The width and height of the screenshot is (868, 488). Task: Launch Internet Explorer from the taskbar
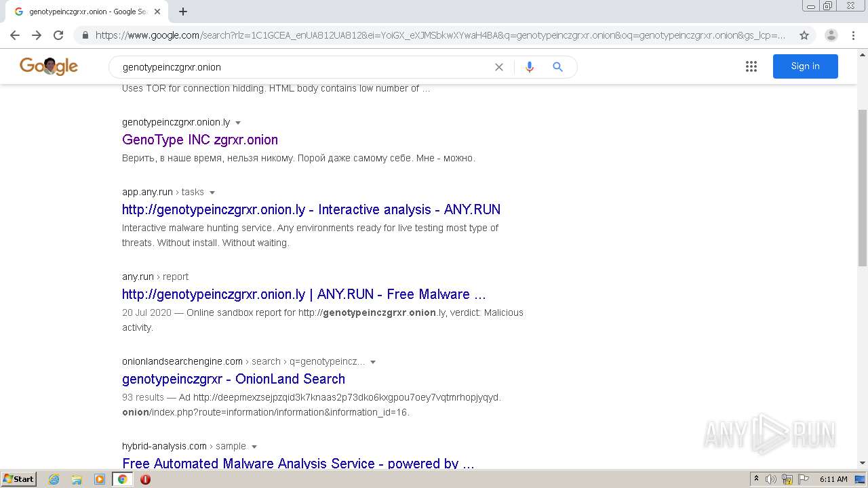click(x=54, y=479)
